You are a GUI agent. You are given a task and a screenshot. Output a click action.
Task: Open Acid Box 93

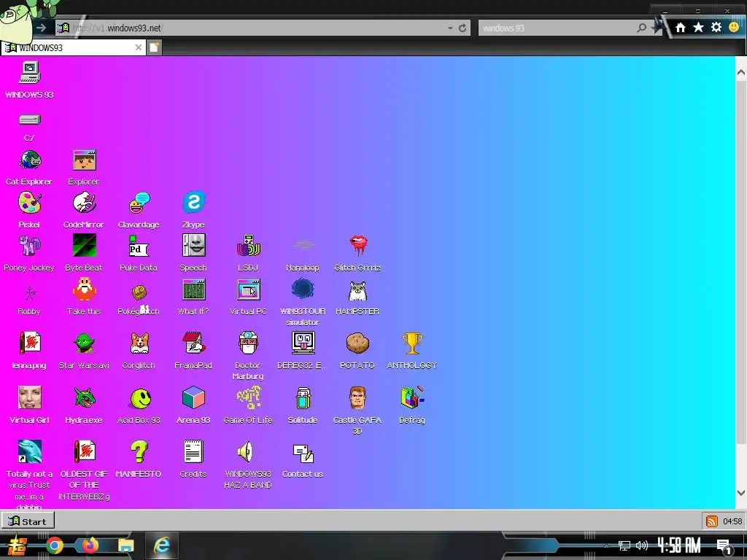141,398
